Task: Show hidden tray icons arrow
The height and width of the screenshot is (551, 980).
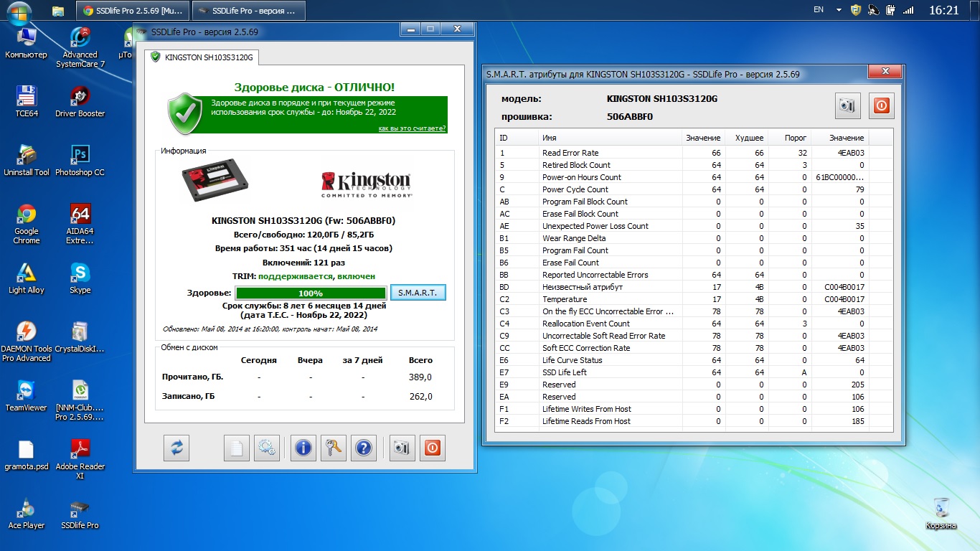Action: (x=839, y=10)
